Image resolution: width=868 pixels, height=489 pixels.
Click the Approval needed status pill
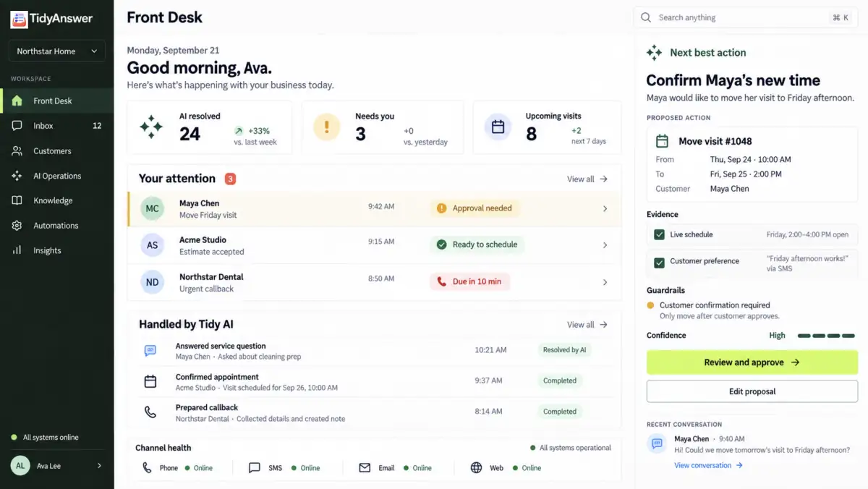(475, 208)
